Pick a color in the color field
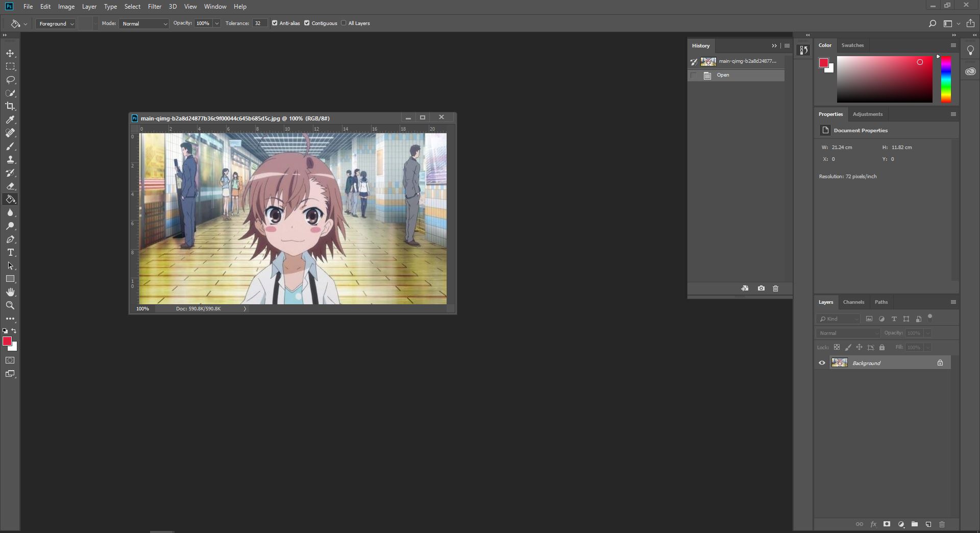Viewport: 980px width, 533px height. coord(885,79)
